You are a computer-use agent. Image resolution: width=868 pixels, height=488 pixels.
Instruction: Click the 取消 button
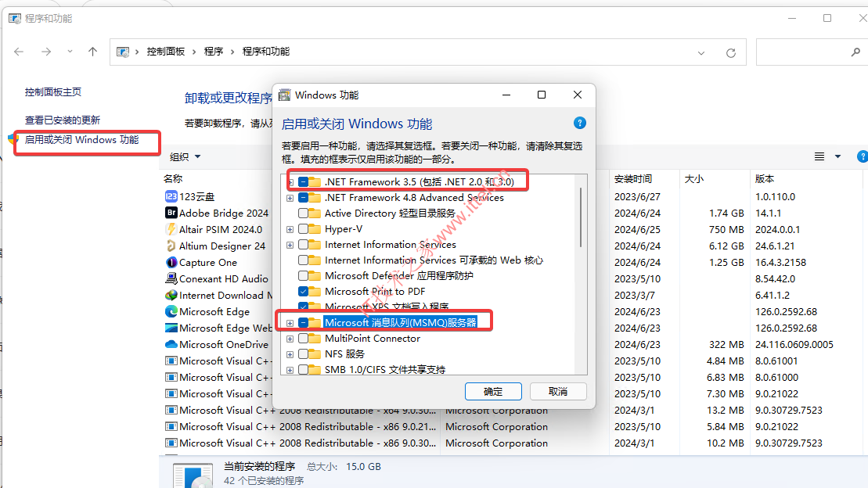(558, 392)
